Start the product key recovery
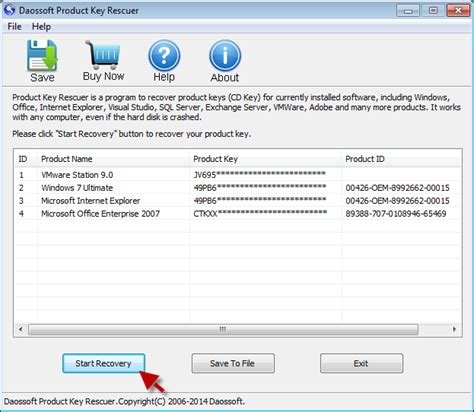This screenshot has height=412, width=474. (104, 363)
